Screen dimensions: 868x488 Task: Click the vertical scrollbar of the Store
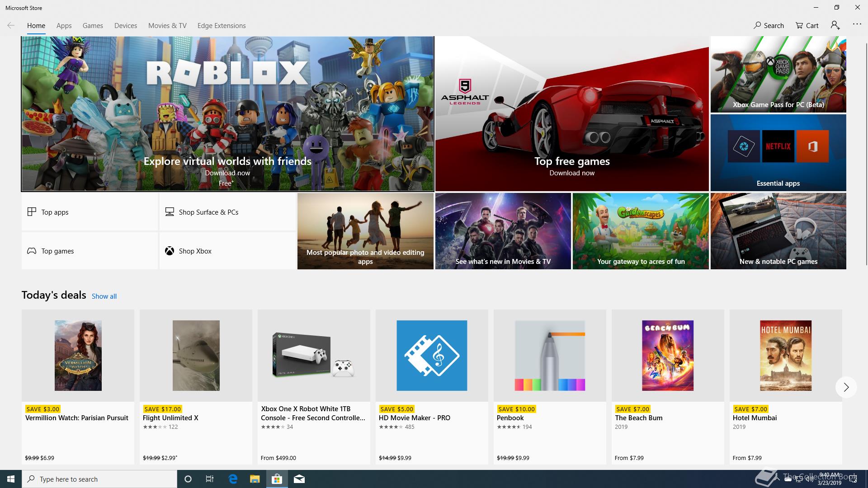866,154
